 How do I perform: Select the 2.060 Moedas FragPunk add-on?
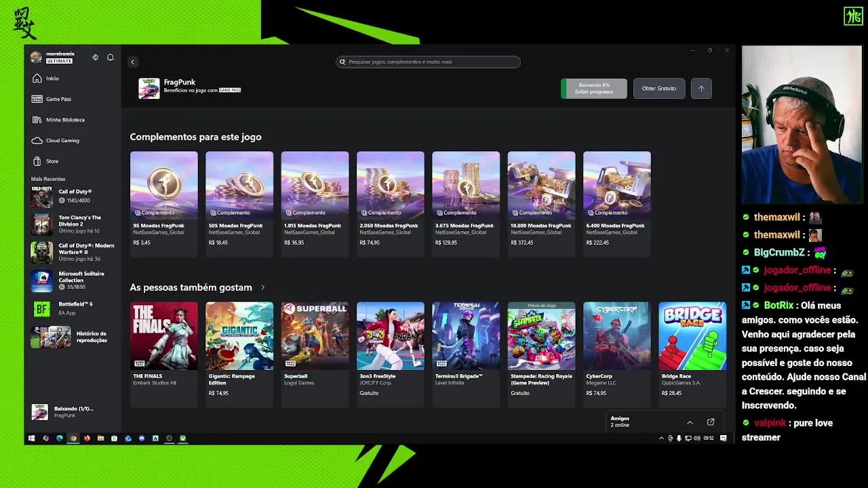(391, 203)
